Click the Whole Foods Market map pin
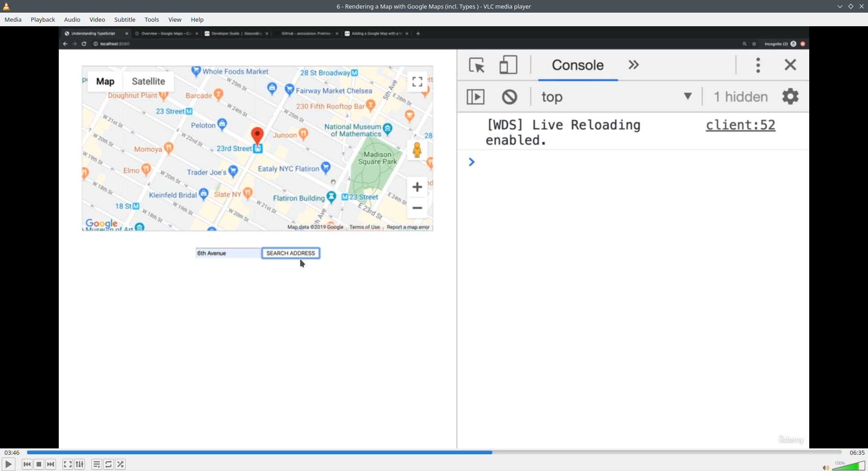The image size is (868, 471). (196, 71)
